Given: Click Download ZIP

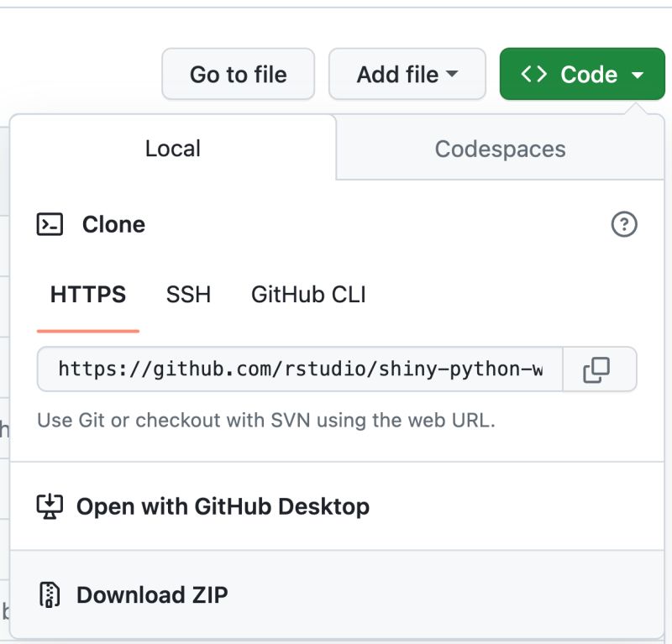Looking at the screenshot, I should pyautogui.click(x=337, y=594).
